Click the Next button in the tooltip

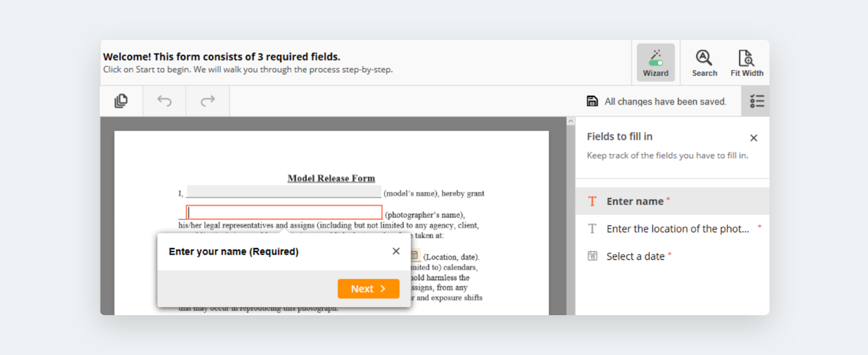point(368,289)
